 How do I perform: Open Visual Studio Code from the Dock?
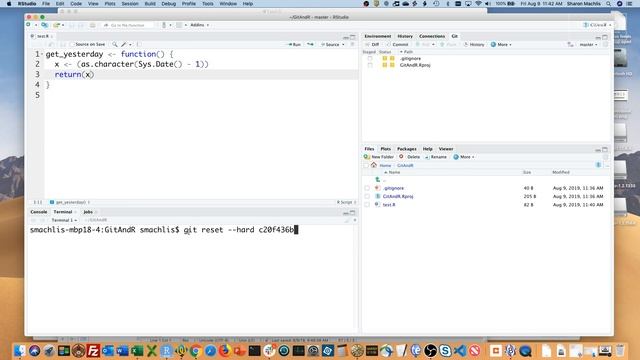coord(460,351)
